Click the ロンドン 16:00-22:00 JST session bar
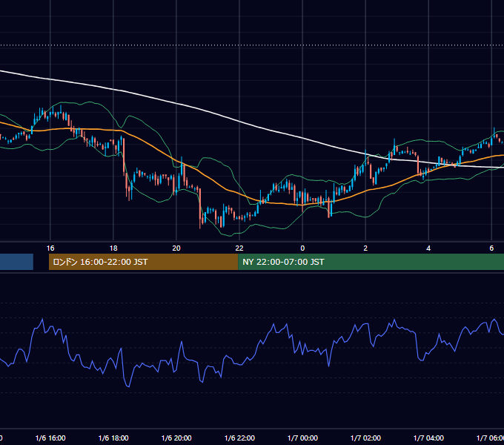The image size is (504, 445). tap(143, 262)
